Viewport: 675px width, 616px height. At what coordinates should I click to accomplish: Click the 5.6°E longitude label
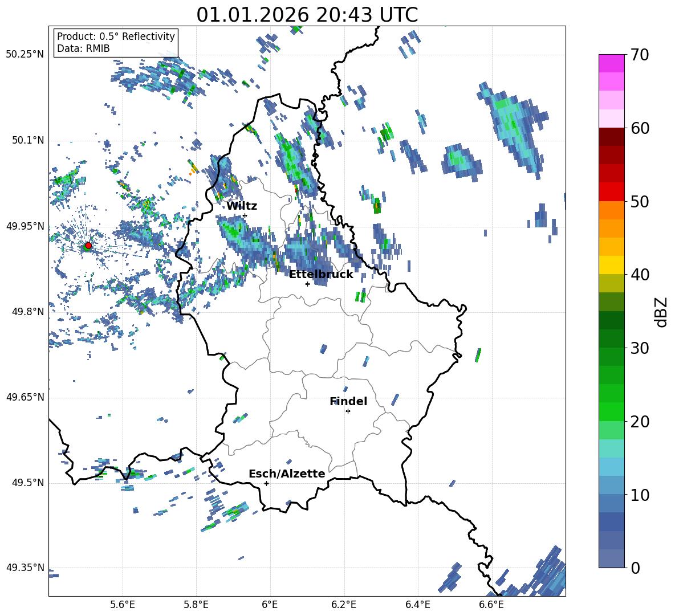pyautogui.click(x=122, y=605)
